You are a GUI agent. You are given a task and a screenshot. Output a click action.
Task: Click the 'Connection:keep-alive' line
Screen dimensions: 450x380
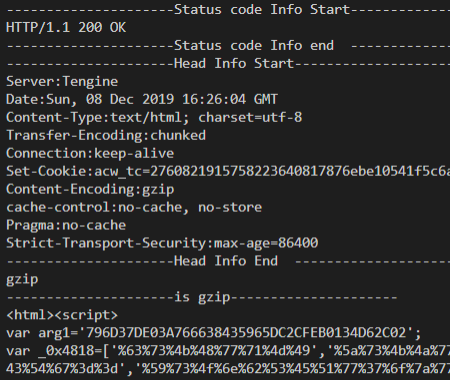point(90,153)
